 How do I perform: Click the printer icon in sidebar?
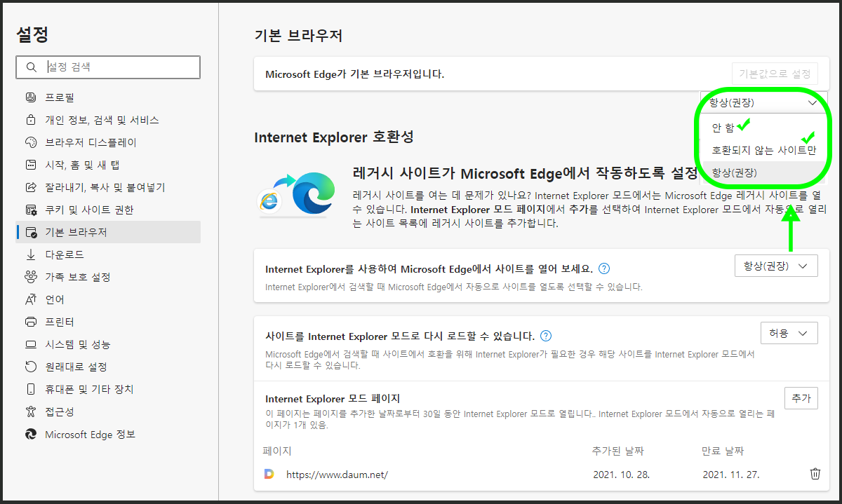(30, 322)
